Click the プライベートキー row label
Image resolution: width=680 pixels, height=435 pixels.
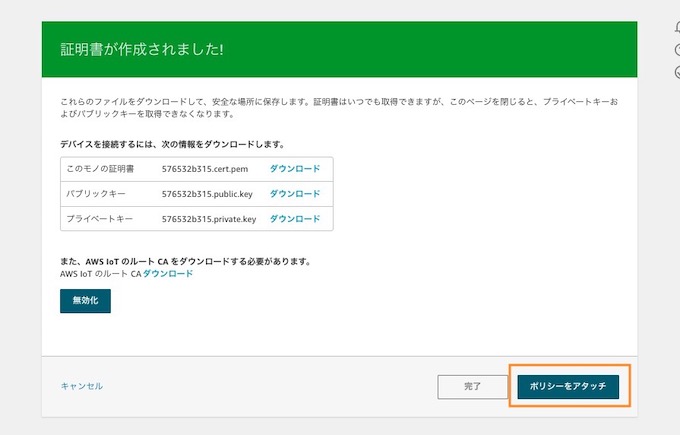100,219
